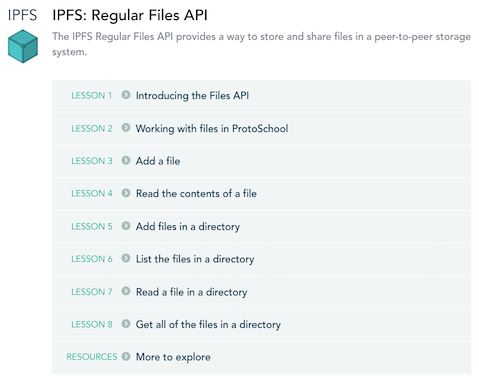Open 'Introducing the Files API' lesson
479x380 pixels.
tap(192, 96)
